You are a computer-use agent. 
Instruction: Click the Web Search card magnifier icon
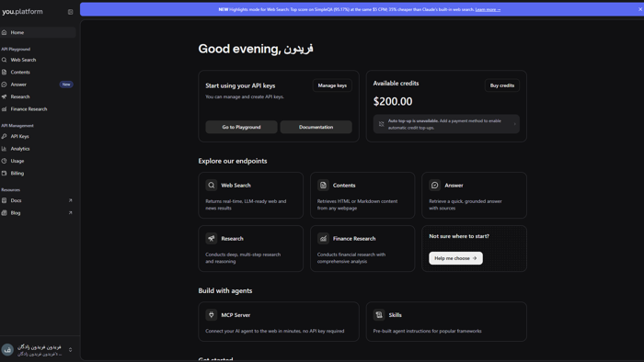tap(211, 186)
